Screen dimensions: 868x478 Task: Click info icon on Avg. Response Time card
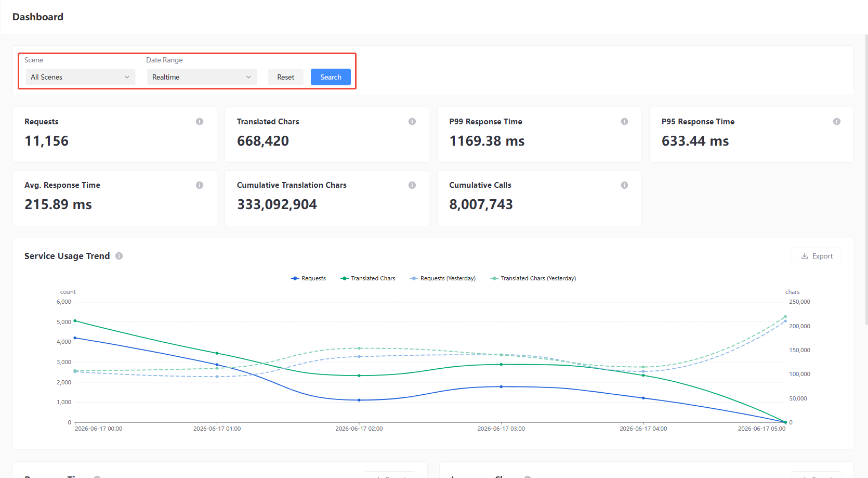pos(200,185)
